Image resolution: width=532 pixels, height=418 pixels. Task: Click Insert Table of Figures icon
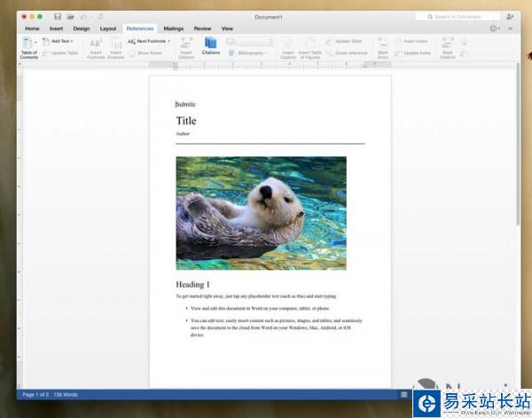pos(310,48)
